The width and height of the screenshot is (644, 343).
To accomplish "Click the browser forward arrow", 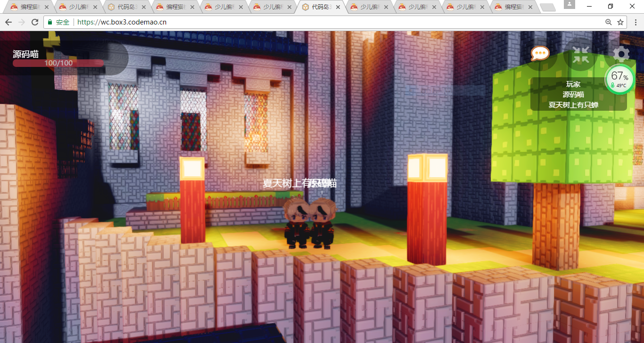I will point(22,22).
